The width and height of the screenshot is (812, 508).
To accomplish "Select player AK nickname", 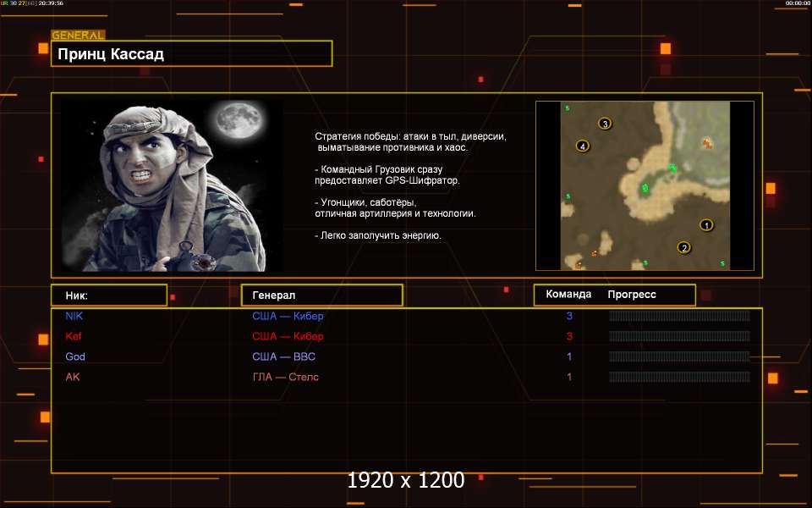I will [x=73, y=377].
